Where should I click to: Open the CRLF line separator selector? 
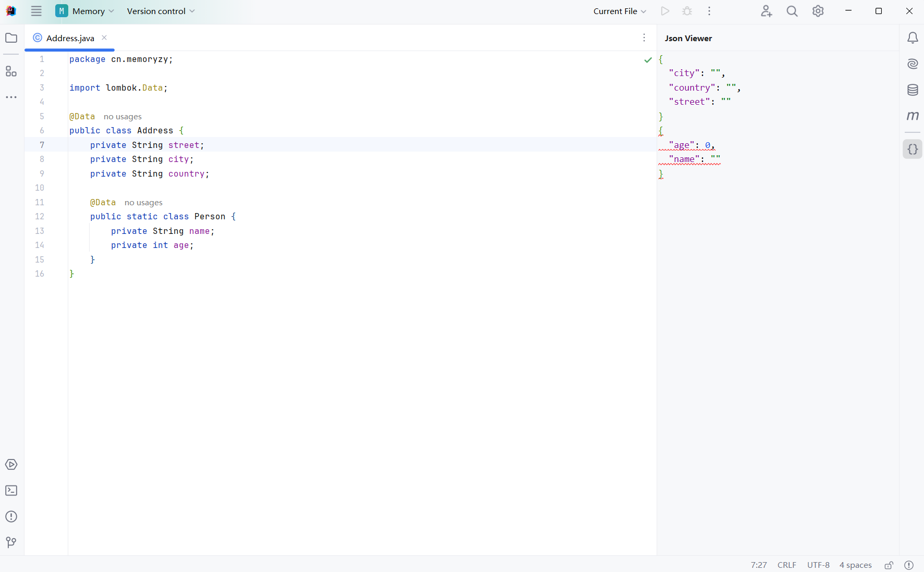[x=786, y=565]
